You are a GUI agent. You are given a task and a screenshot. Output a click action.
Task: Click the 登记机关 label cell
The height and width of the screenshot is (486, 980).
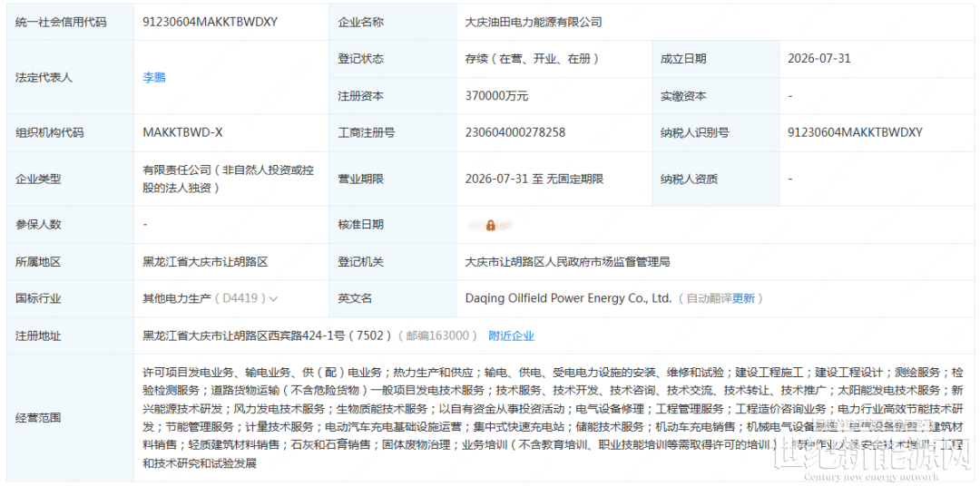tap(393, 262)
